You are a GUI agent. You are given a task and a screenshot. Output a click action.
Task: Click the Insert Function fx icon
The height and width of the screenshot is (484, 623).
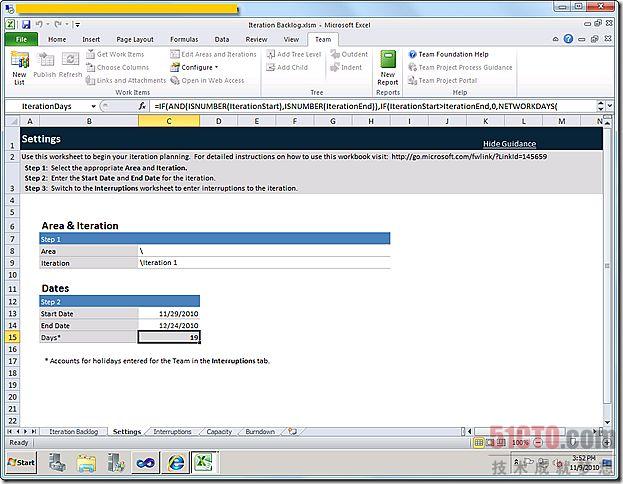tap(142, 106)
